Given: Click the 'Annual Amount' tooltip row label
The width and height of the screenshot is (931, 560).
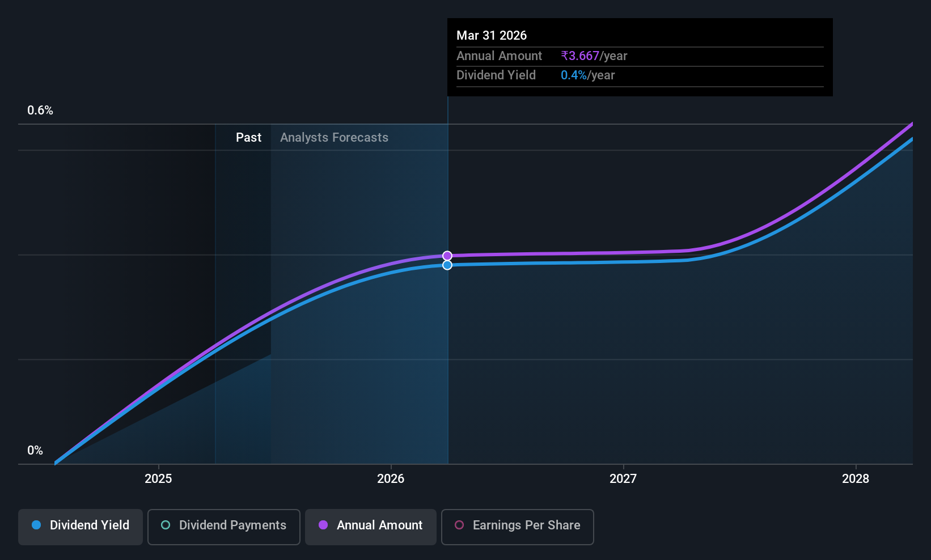Looking at the screenshot, I should click(499, 56).
